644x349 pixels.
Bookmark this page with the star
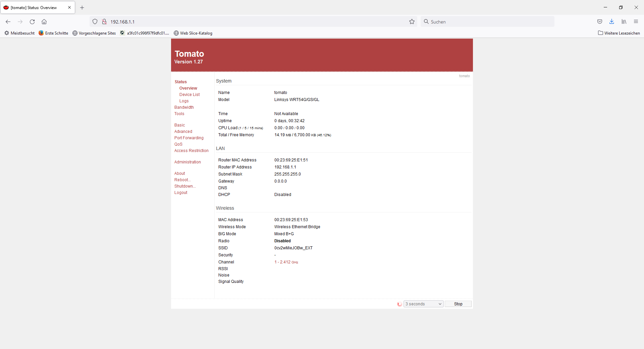[412, 22]
